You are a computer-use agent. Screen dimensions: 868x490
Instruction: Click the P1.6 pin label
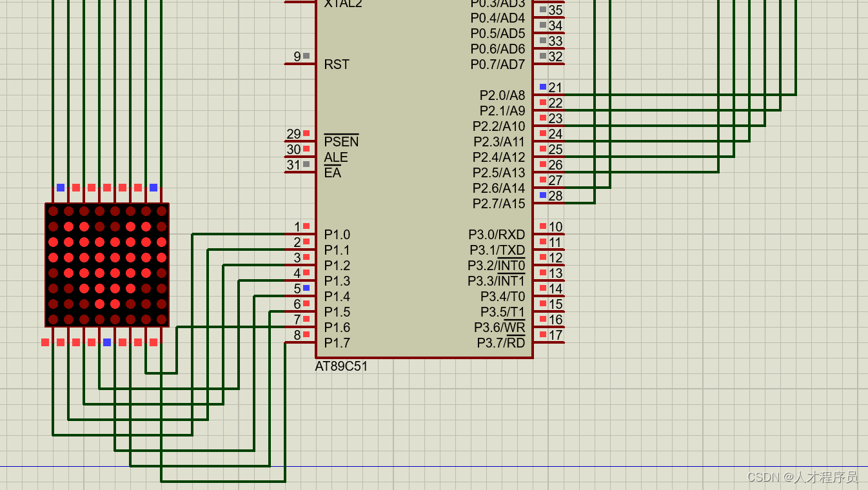click(x=337, y=328)
